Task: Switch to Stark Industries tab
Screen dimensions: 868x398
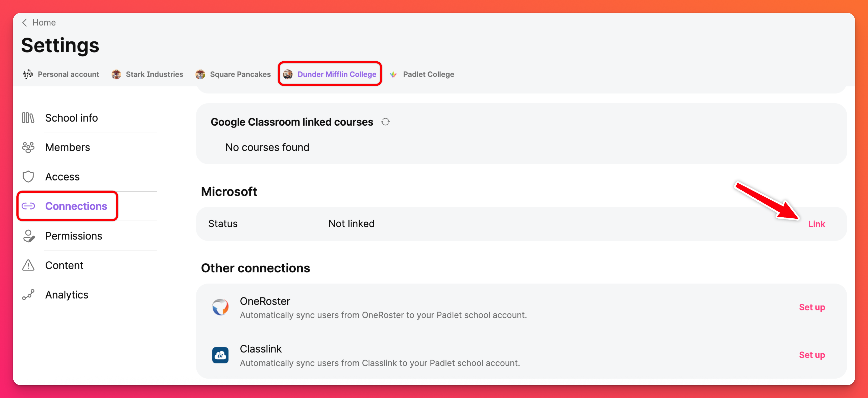Action: [x=148, y=74]
